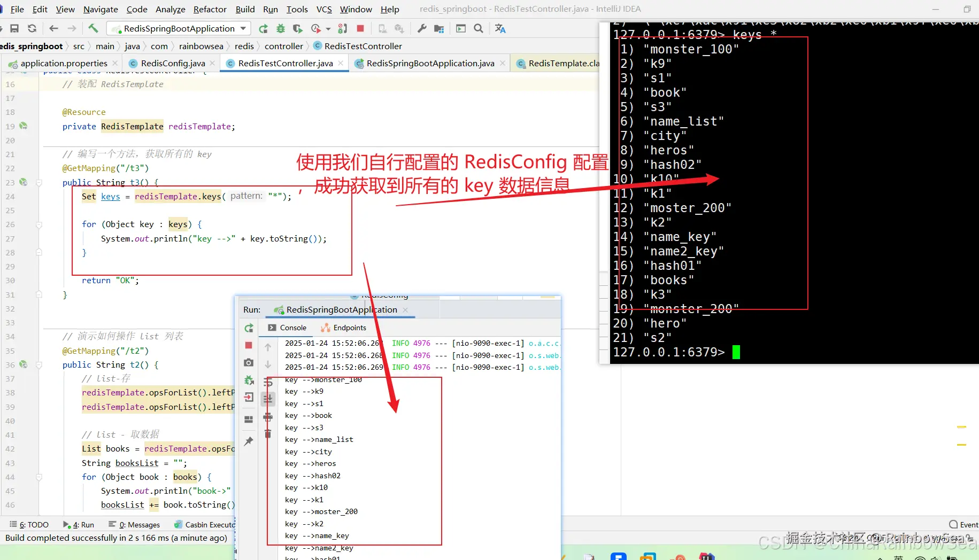Image resolution: width=979 pixels, height=560 pixels.
Task: Open the Event Log button in status bar
Action: point(963,525)
